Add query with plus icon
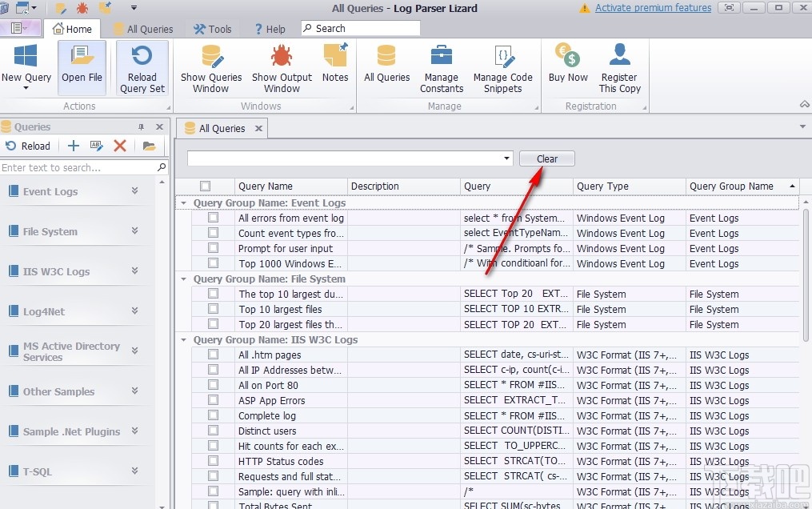 click(74, 146)
